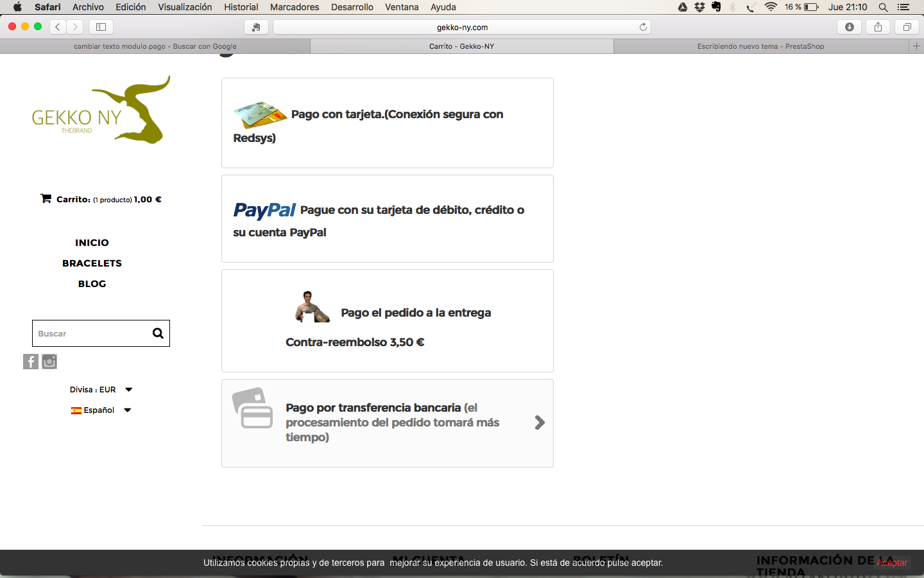The image size is (924, 578).
Task: Open the Facebook page icon
Action: [31, 362]
